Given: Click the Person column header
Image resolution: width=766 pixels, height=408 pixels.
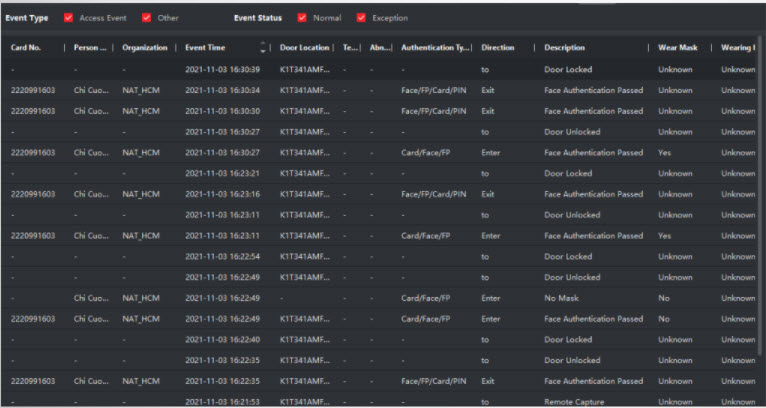Looking at the screenshot, I should tap(89, 48).
